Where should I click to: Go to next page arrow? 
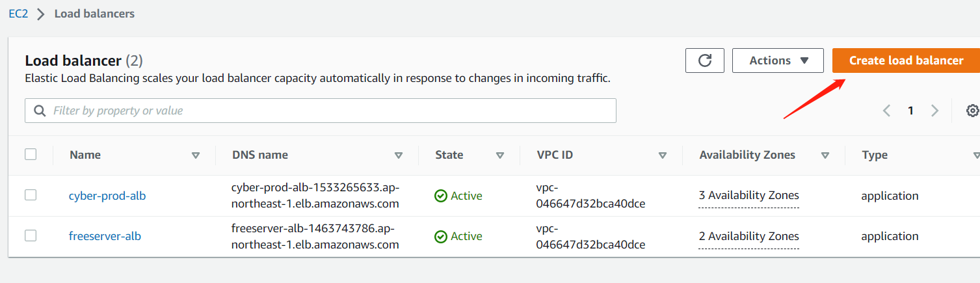click(935, 111)
